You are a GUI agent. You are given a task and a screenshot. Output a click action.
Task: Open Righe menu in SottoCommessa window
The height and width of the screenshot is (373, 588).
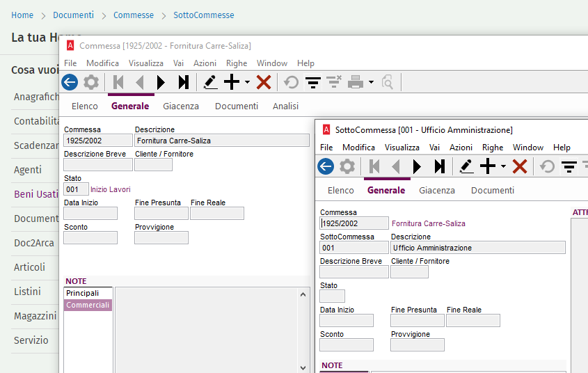coord(493,148)
